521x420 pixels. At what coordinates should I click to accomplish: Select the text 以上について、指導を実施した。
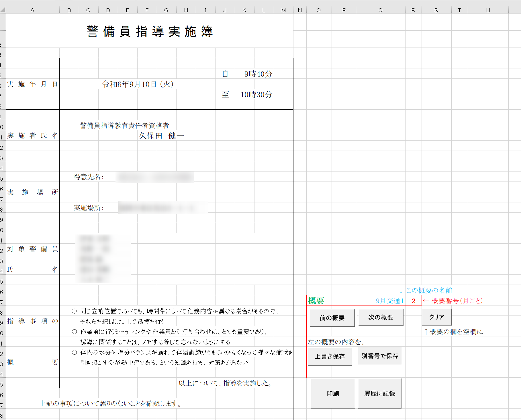(x=225, y=383)
